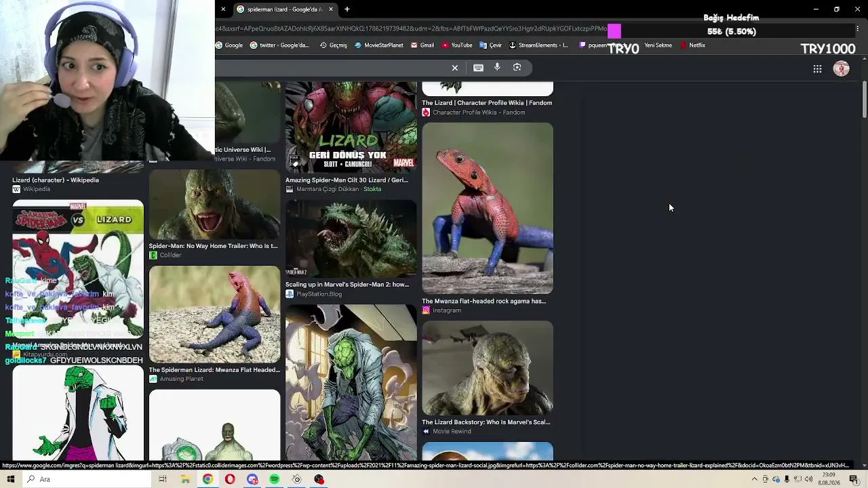Image resolution: width=868 pixels, height=488 pixels.
Task: Open the YouTube bookmark
Action: point(457,45)
